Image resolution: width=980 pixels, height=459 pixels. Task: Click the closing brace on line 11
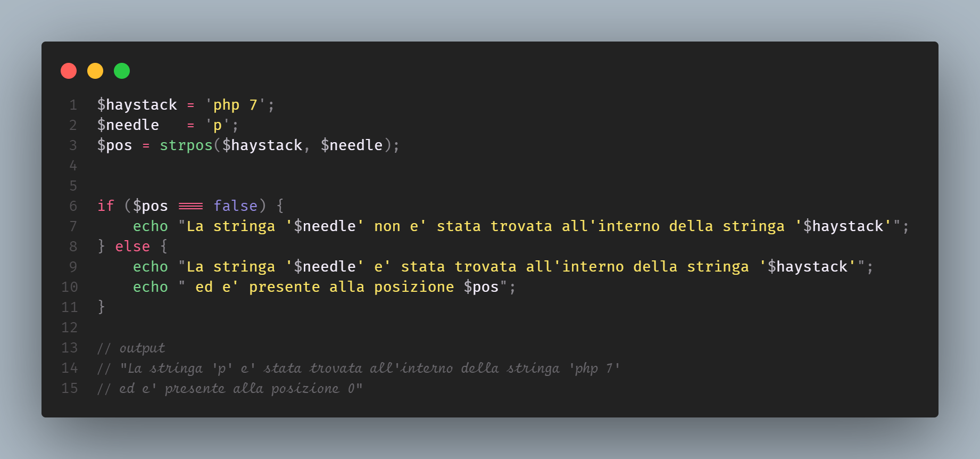pos(101,307)
